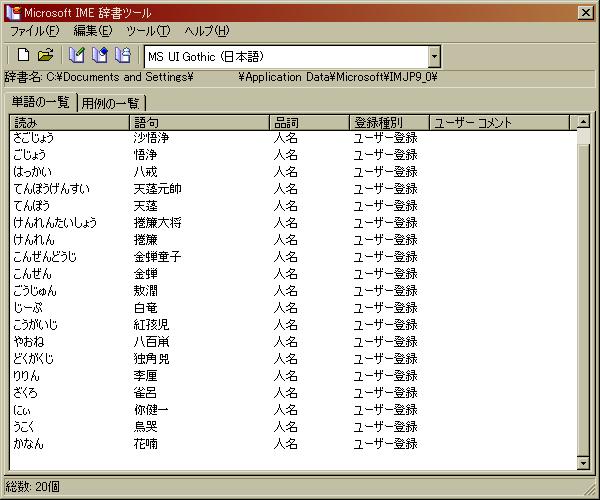Click the word 白竜
Screen dimensions: 600x500
click(x=145, y=308)
